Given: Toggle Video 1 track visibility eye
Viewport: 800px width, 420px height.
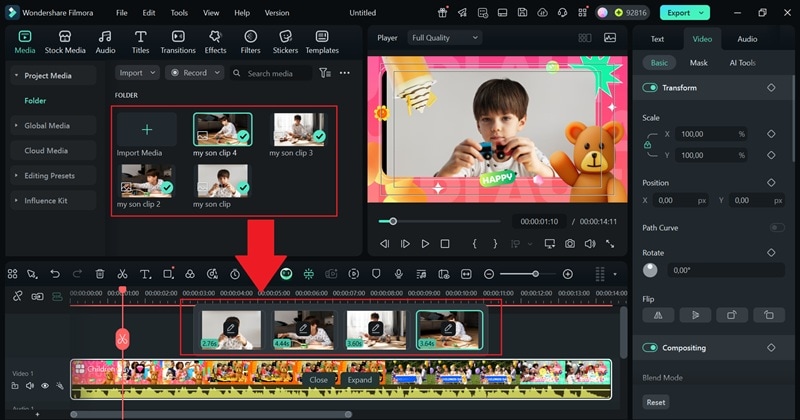Looking at the screenshot, I should point(45,386).
